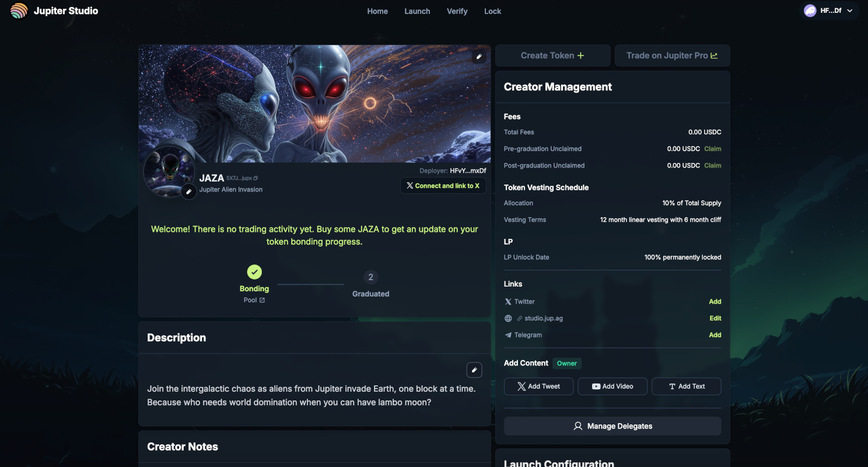Edit the banner image with pencil icon

point(479,57)
